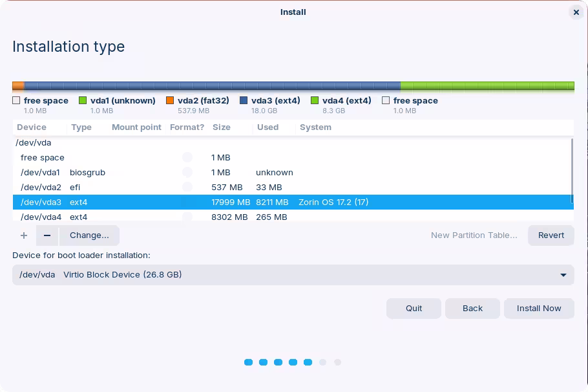Click the orange vda2 legend color swatch

coord(170,101)
